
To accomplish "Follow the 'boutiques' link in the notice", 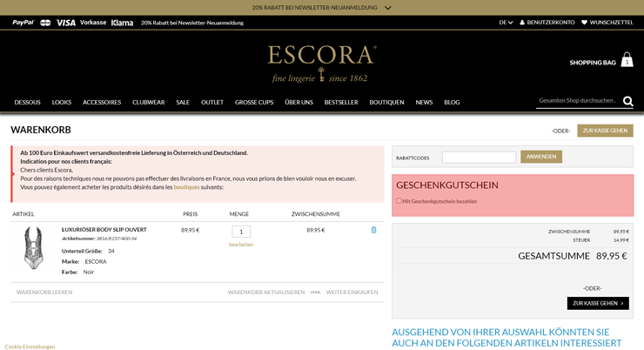I will 186,187.
